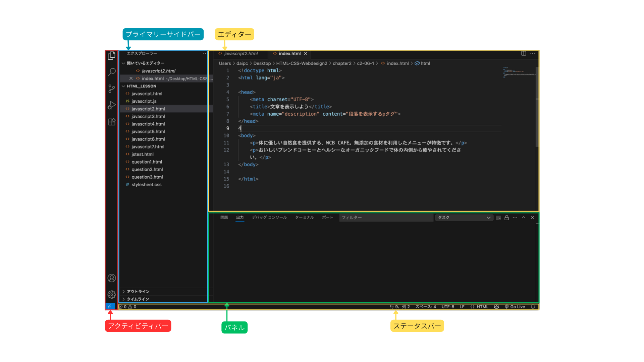Open the Source Control view icon
Viewport: 644px width, 362px height.
(x=112, y=88)
